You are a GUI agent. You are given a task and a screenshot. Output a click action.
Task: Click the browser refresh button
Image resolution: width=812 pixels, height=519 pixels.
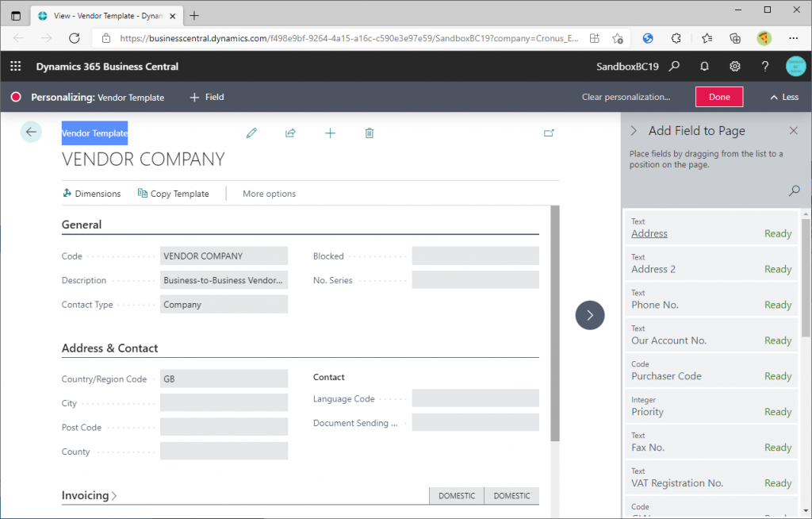tap(75, 38)
